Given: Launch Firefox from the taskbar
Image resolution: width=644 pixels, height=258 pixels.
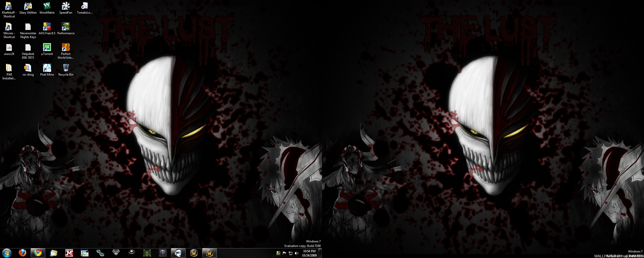Looking at the screenshot, I should (22, 253).
